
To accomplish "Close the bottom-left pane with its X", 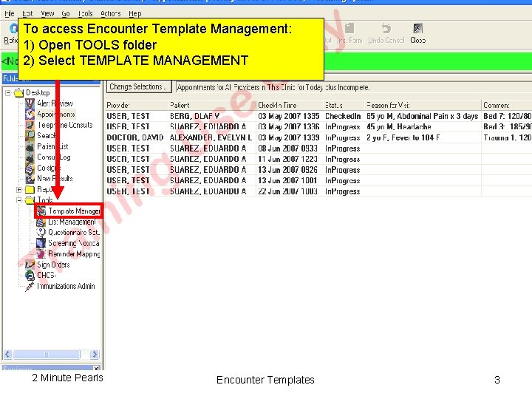I will (x=96, y=368).
